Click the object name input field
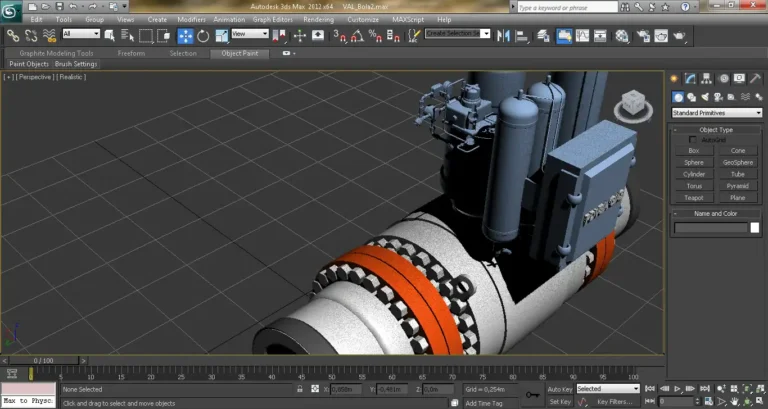The image size is (768, 409). pyautogui.click(x=710, y=228)
